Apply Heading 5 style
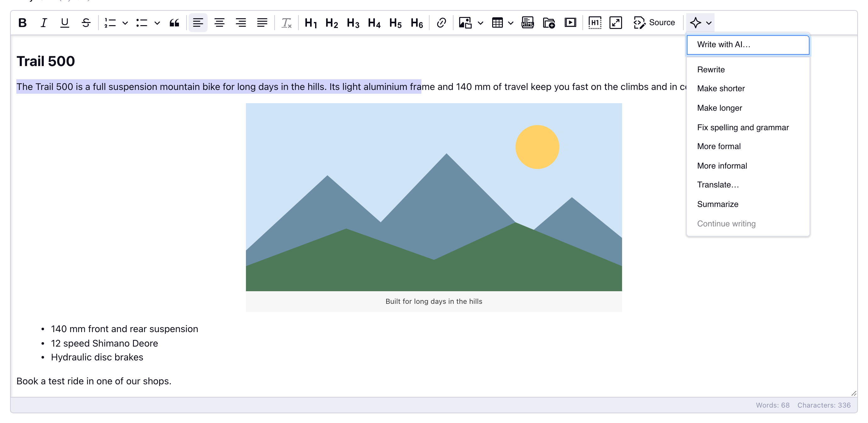 click(x=395, y=23)
